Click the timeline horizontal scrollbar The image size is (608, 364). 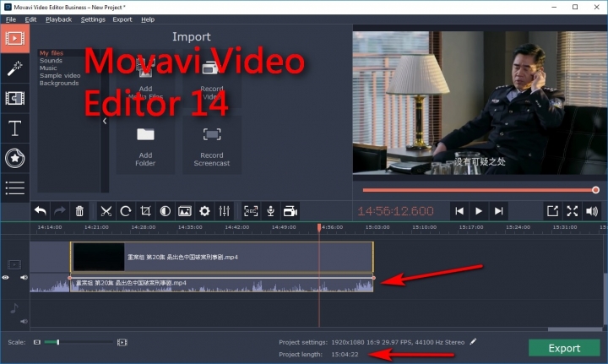click(x=575, y=329)
